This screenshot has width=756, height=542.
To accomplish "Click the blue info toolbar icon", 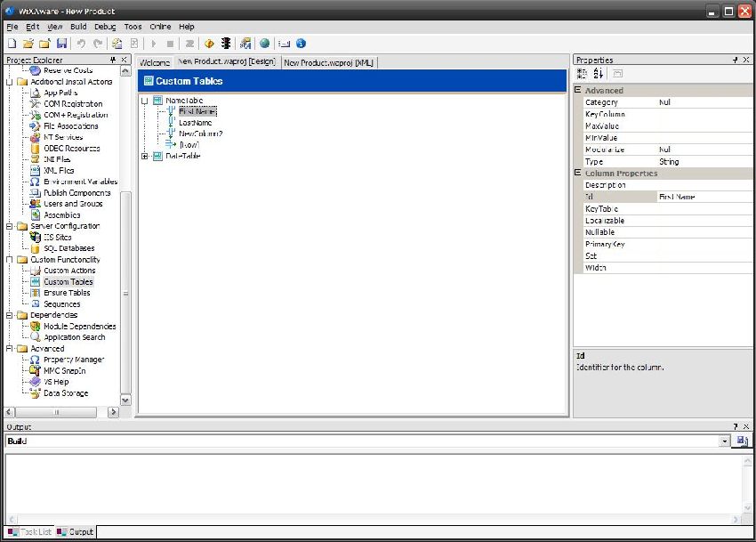I will coord(301,44).
